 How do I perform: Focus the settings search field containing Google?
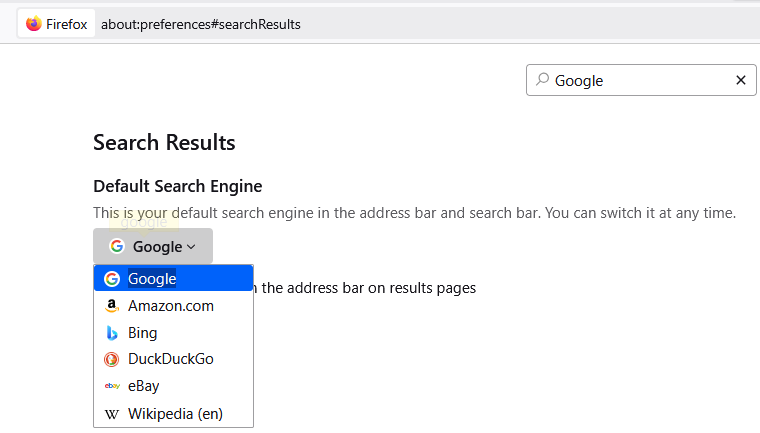click(x=641, y=80)
